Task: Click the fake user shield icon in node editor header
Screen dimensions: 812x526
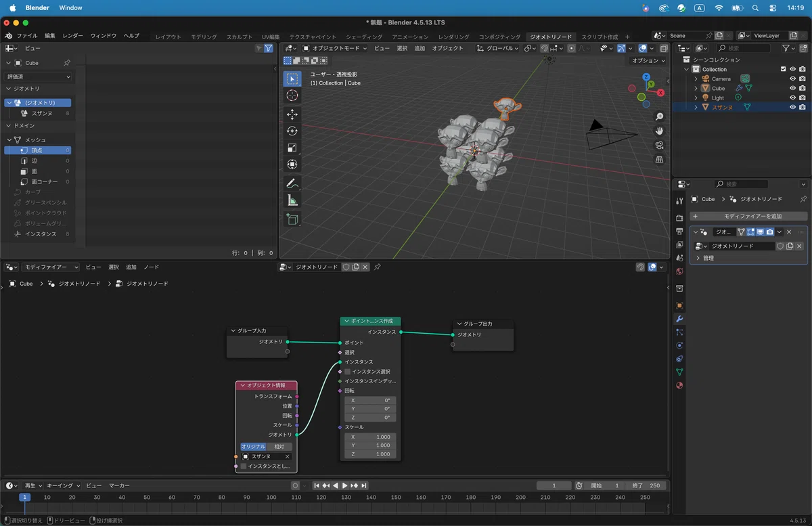Action: click(346, 267)
